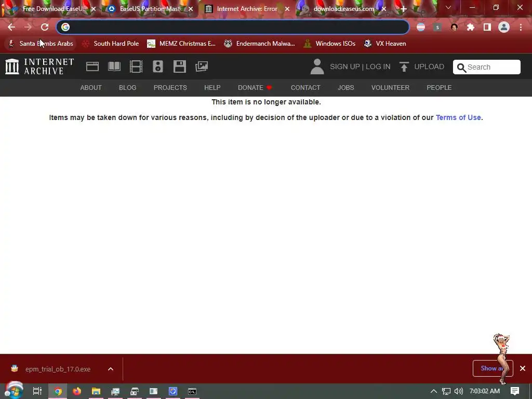The height and width of the screenshot is (399, 532).
Task: Switch to download.easeus.com tab
Action: pyautogui.click(x=343, y=9)
